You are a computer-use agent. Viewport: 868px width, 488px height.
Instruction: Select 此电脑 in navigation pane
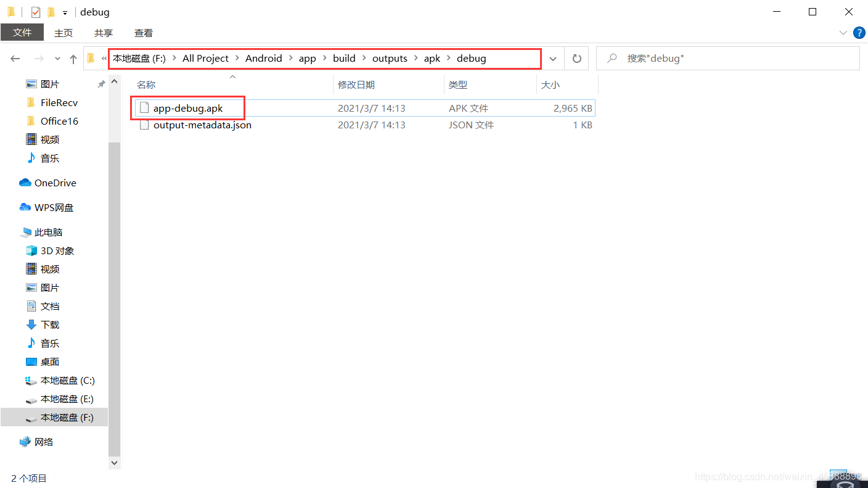coord(49,232)
